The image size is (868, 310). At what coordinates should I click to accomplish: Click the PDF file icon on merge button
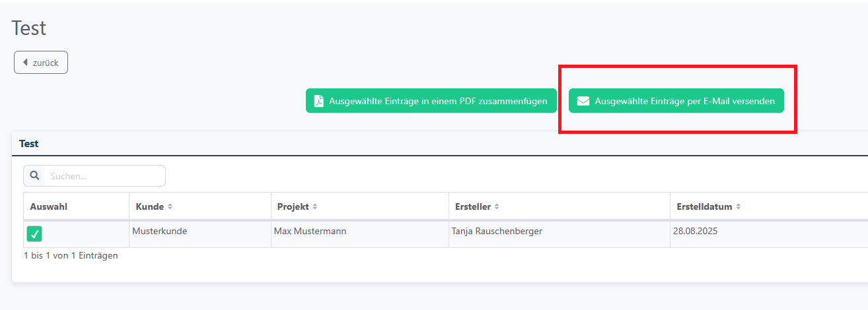point(318,101)
